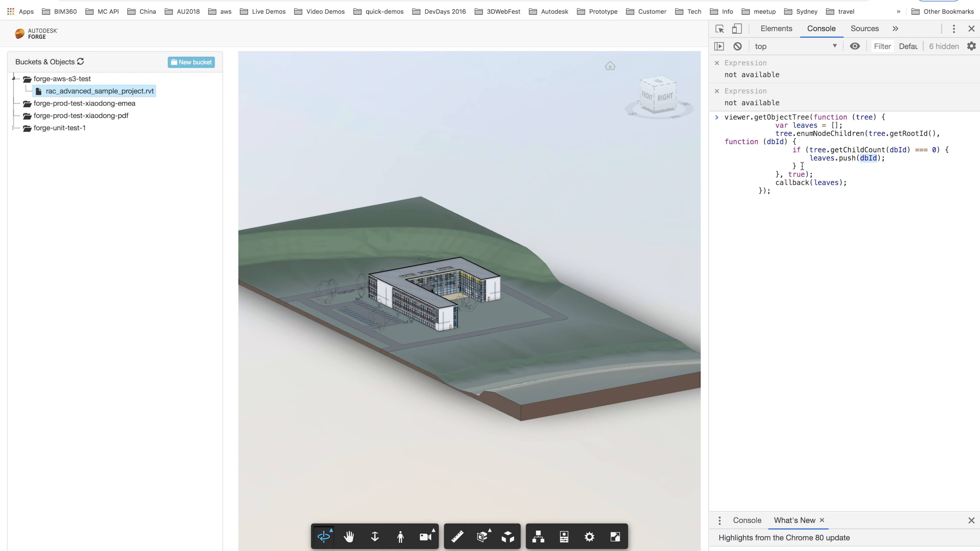
Task: Open the drawer three-dot menu
Action: click(719, 520)
